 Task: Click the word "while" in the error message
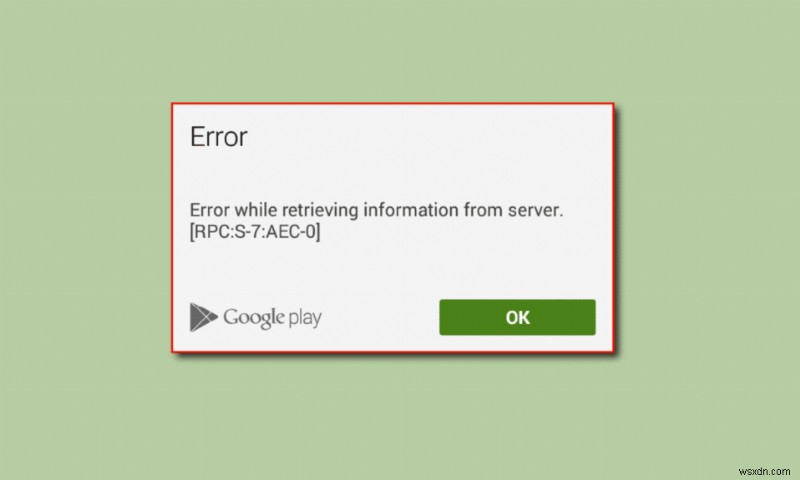[x=256, y=210]
